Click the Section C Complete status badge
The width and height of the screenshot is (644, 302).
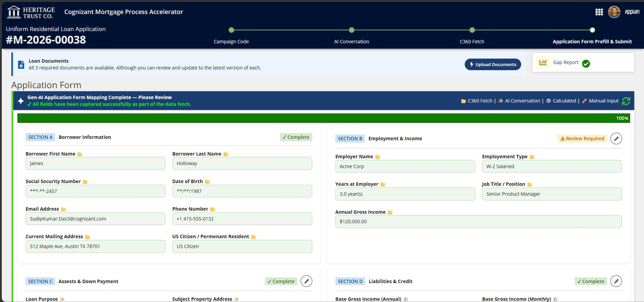(281, 281)
